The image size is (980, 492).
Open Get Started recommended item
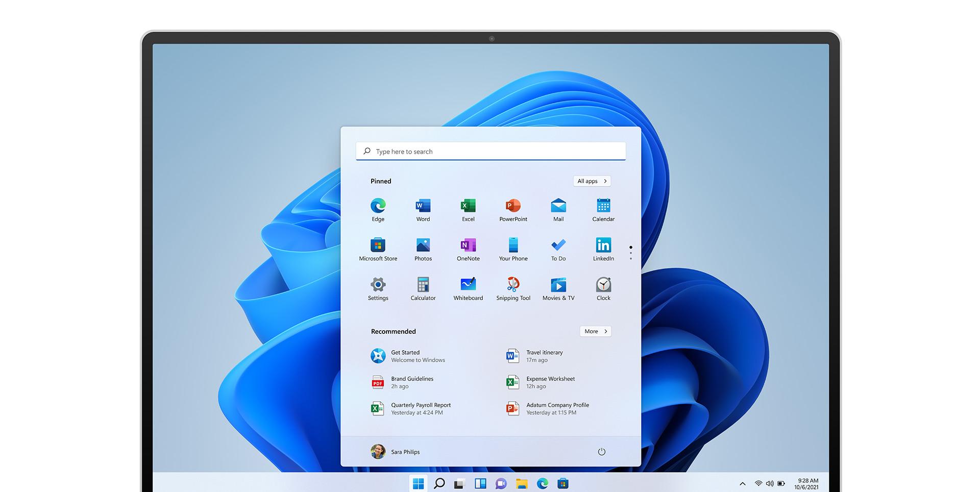(408, 356)
